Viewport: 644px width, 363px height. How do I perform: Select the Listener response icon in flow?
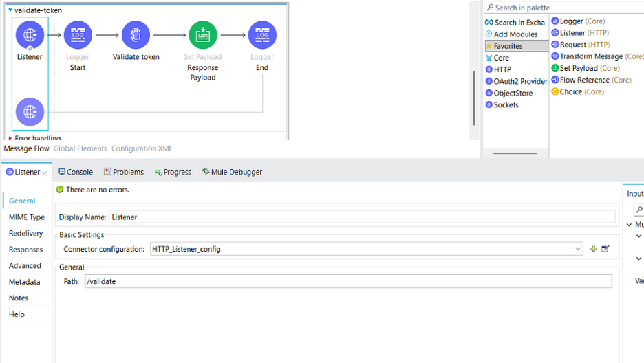pyautogui.click(x=30, y=111)
